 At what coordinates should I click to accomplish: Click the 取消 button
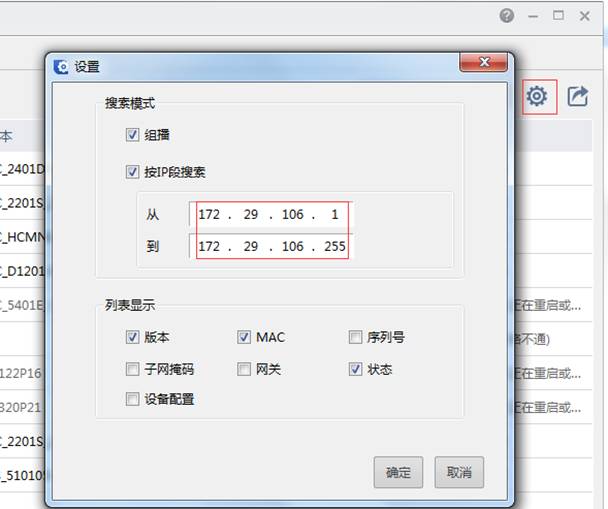459,472
